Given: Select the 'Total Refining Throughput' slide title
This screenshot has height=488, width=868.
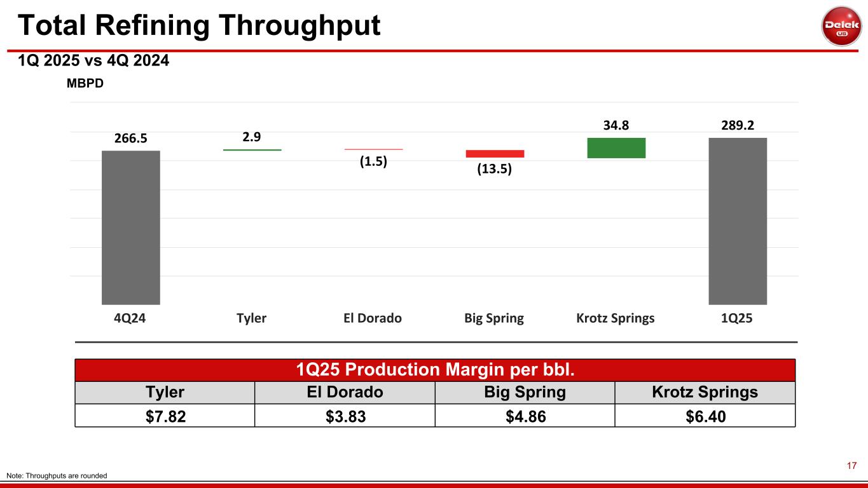Looking at the screenshot, I should 198,25.
